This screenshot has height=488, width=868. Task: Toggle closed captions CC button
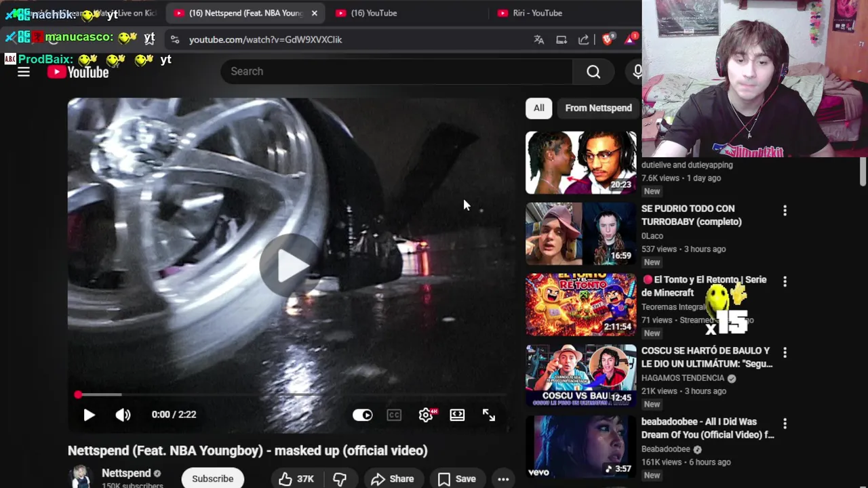394,415
